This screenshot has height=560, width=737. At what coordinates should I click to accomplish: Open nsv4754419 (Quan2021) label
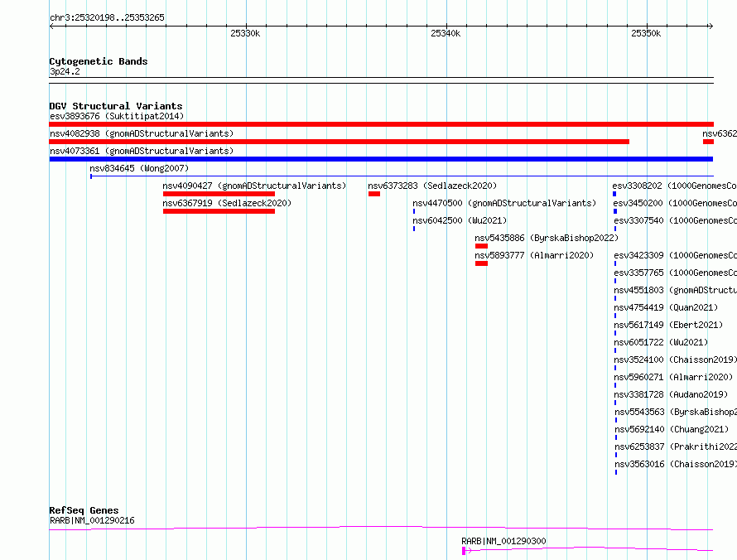tap(666, 307)
